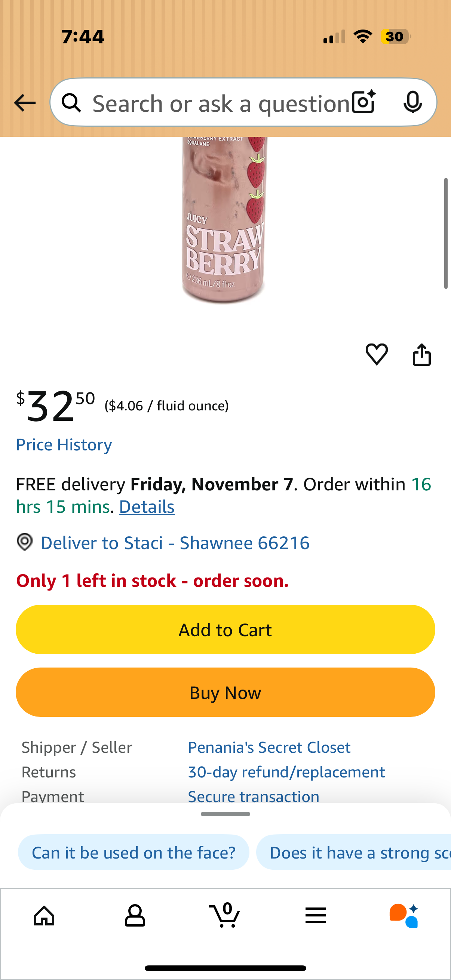The image size is (451, 980).
Task: Visit seller Penania's Secret Closet
Action: (x=269, y=747)
